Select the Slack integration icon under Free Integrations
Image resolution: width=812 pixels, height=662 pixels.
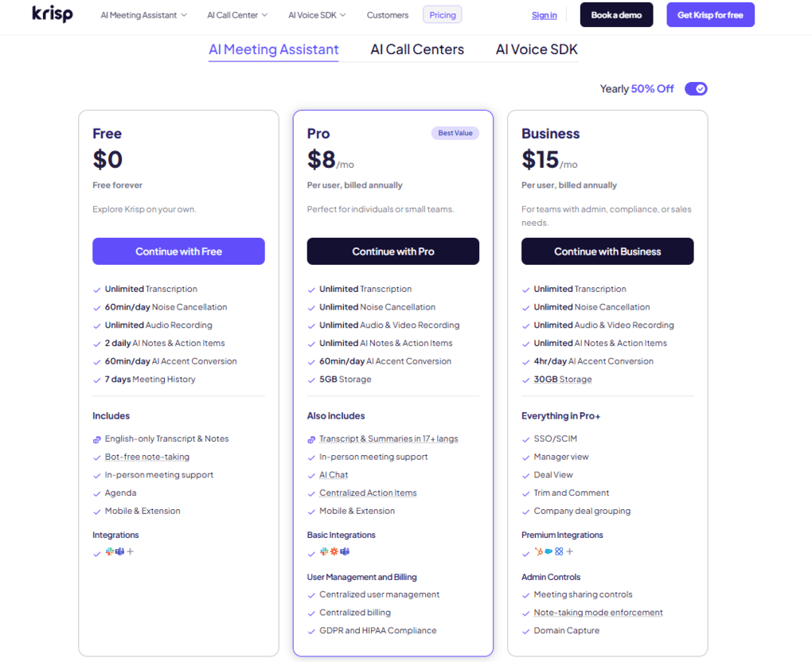pos(109,551)
